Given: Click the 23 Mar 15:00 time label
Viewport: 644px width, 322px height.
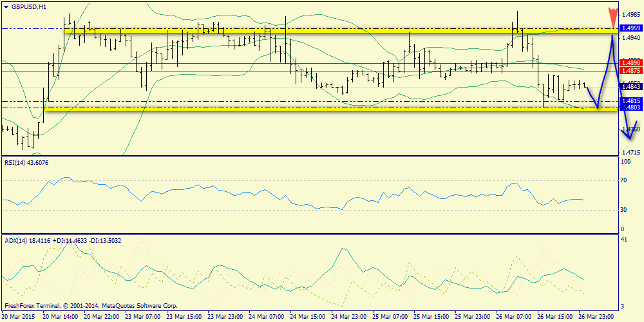Looking at the screenshot, I should (183, 317).
